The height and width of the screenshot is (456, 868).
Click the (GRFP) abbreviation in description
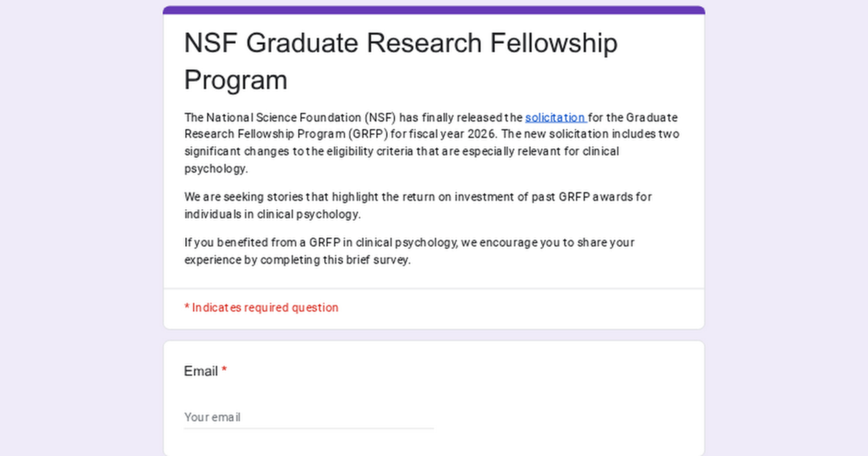368,134
